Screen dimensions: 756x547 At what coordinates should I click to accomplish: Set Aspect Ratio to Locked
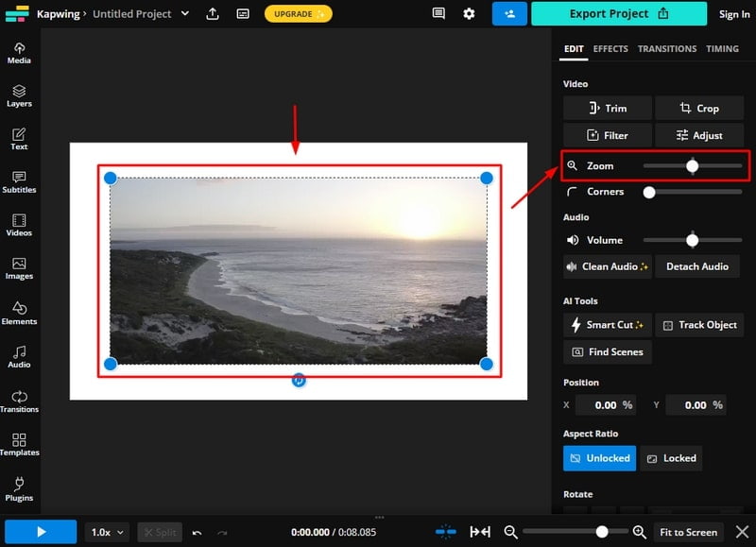(x=671, y=458)
